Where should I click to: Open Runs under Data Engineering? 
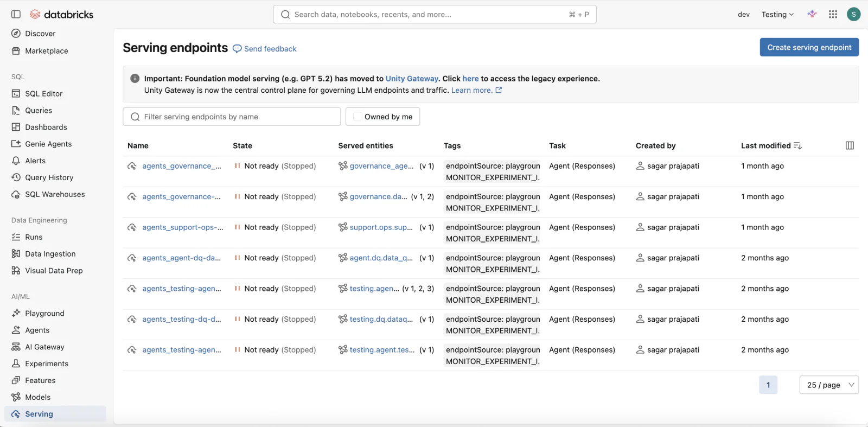(34, 237)
